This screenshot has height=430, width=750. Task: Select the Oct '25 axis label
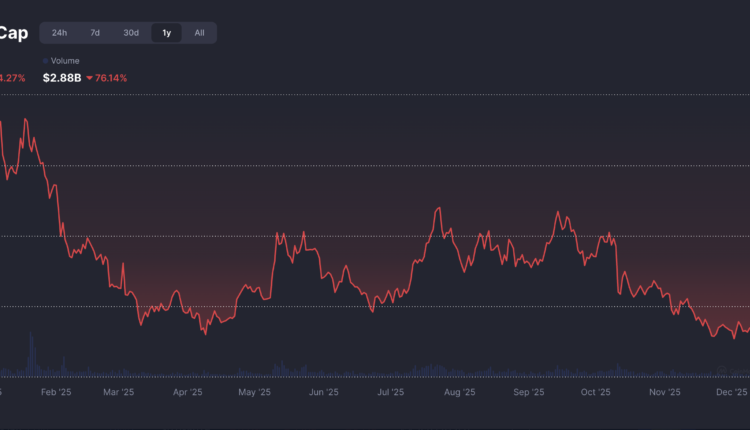click(x=595, y=393)
